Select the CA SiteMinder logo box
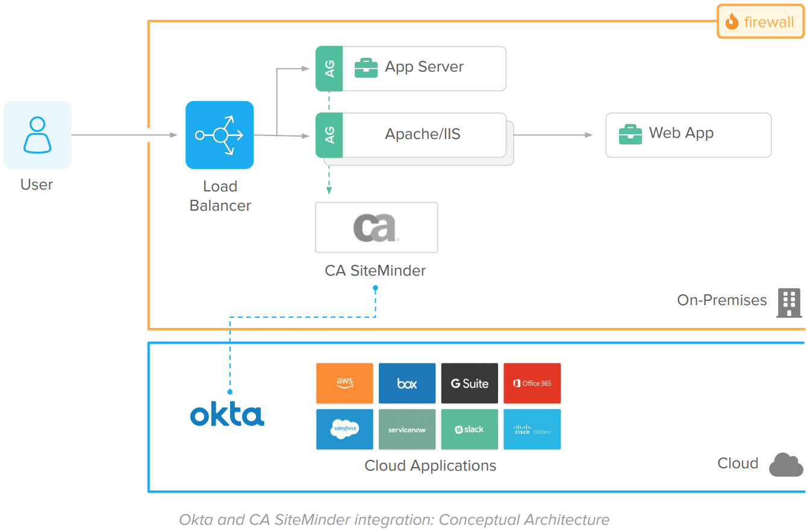 pos(376,227)
